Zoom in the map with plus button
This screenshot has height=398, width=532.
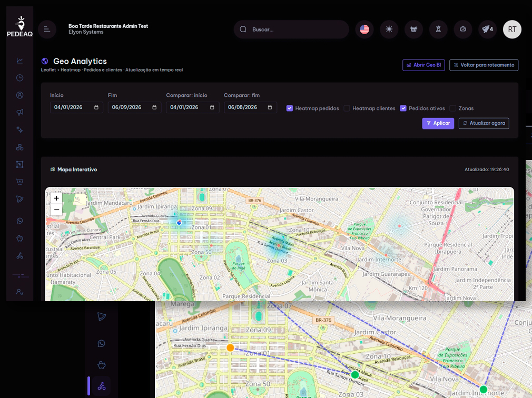[56, 198]
